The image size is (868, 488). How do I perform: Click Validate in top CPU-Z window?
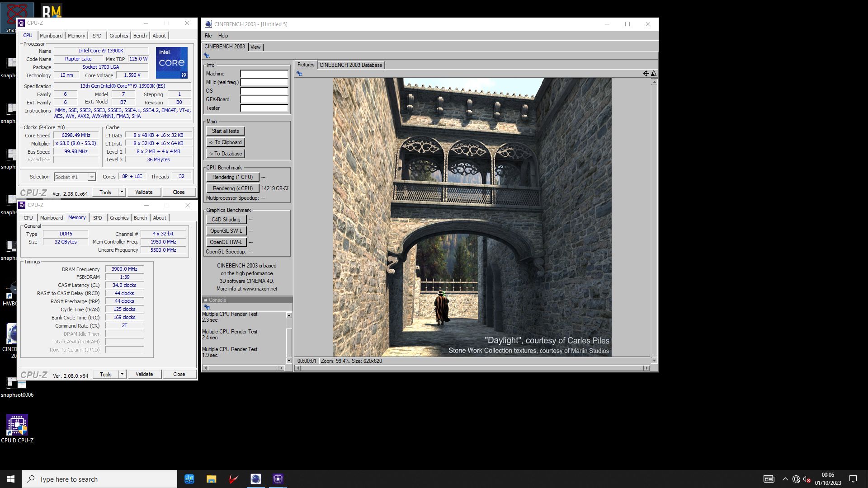click(x=144, y=192)
